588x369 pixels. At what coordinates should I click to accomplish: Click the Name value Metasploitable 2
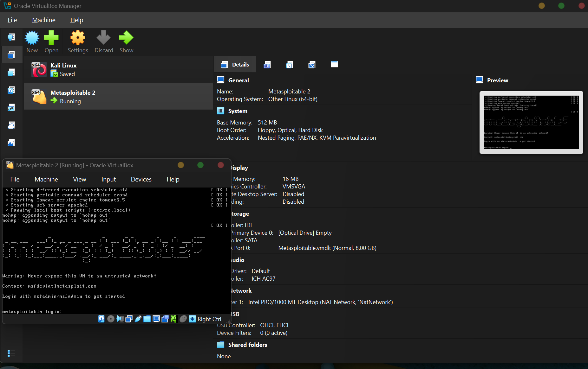[x=289, y=92]
